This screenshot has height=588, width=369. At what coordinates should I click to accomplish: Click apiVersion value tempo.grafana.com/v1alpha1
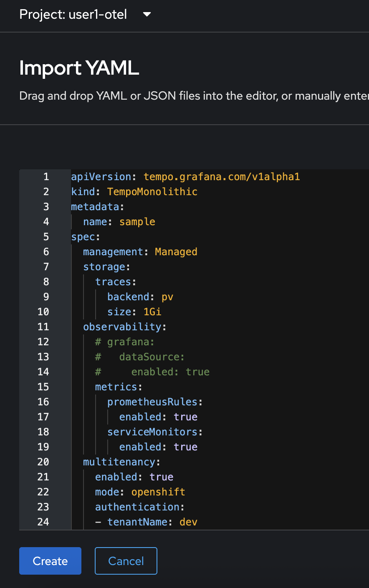tap(222, 177)
